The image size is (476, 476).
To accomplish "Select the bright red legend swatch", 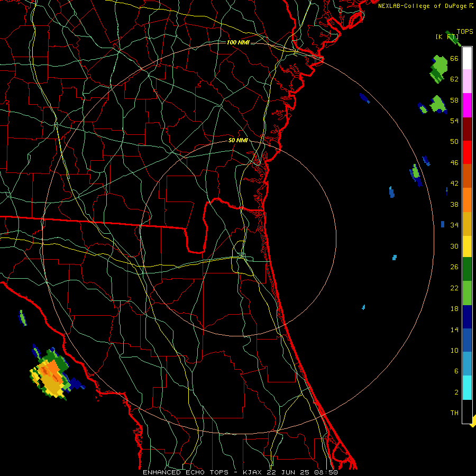I will pos(467,152).
